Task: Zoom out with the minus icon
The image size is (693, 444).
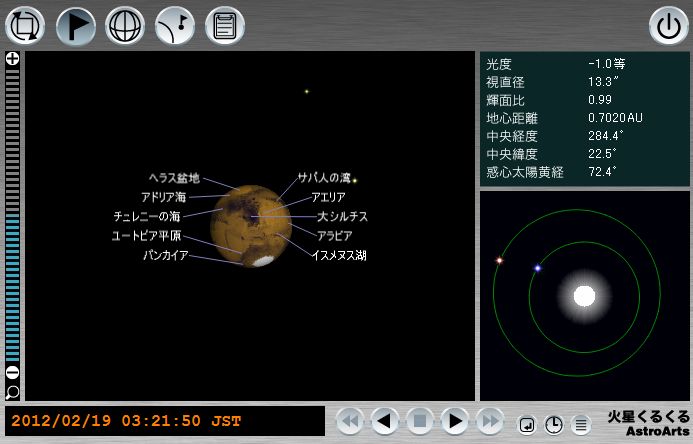Action: (x=12, y=372)
